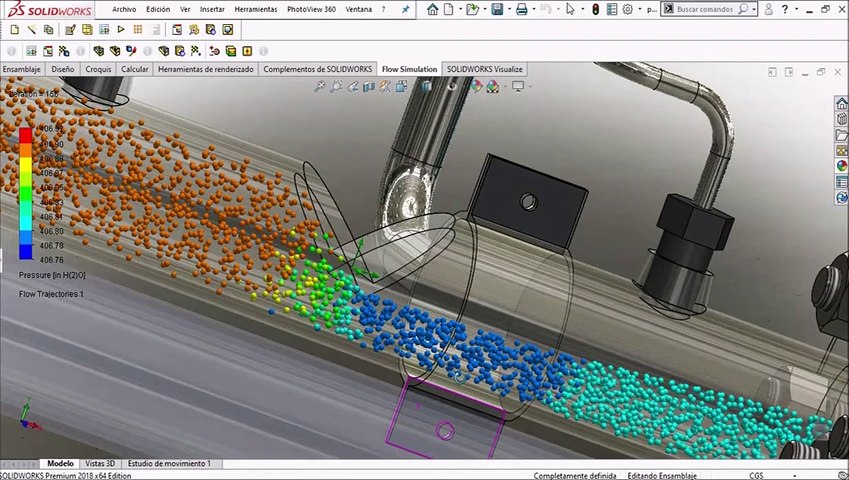849x480 pixels.
Task: Open the SOLIDWORKS Resources home icon in task pane
Action: pos(841,103)
